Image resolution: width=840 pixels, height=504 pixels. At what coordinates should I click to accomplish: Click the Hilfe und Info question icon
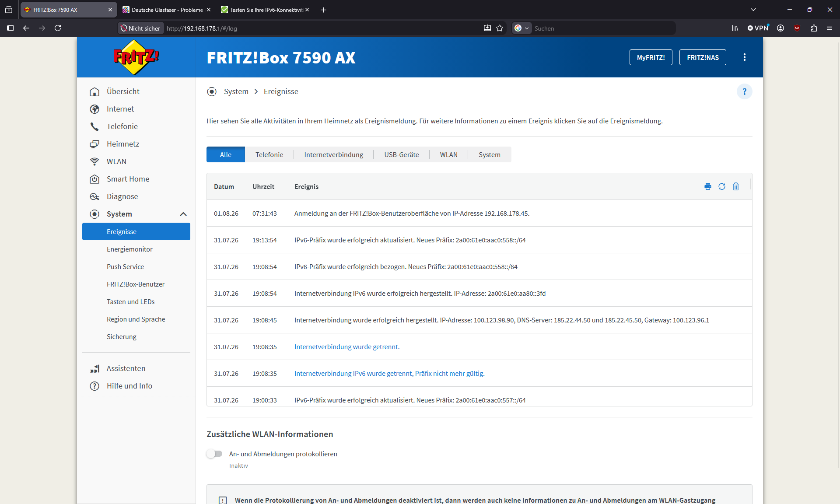pos(94,386)
